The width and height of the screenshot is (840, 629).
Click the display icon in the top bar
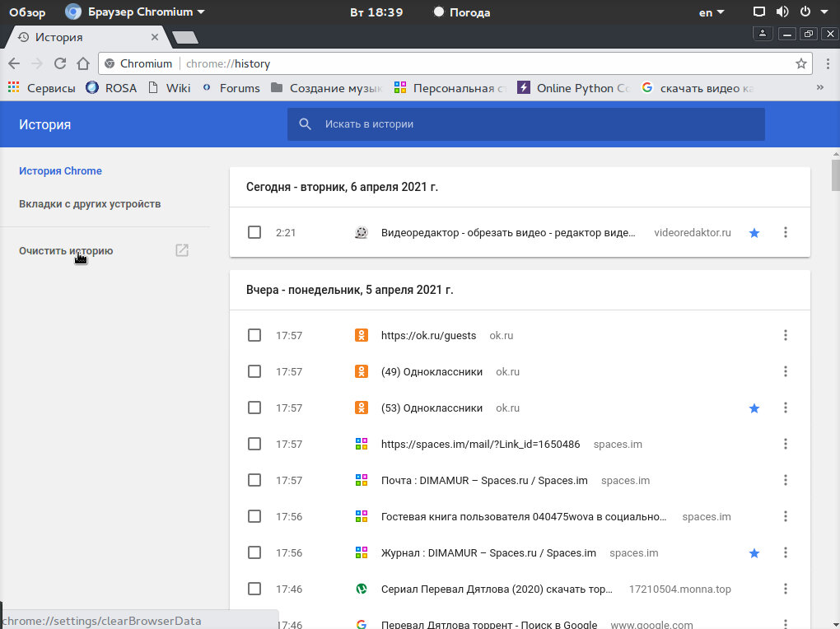759,12
